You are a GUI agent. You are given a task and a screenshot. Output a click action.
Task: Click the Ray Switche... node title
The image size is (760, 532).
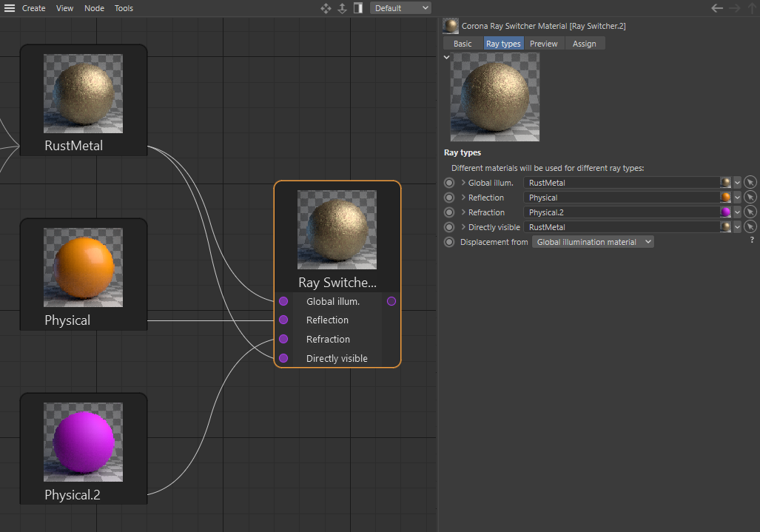(x=337, y=283)
